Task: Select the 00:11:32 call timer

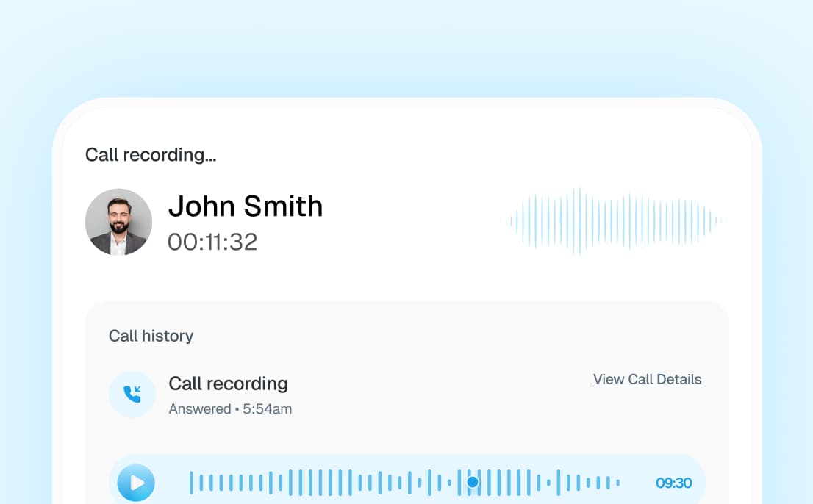Action: pyautogui.click(x=212, y=242)
